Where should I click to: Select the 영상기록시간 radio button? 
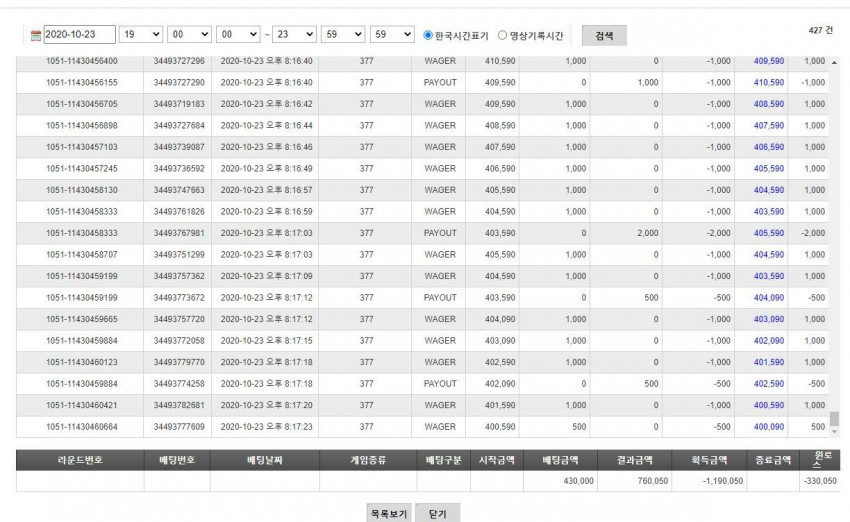(503, 35)
